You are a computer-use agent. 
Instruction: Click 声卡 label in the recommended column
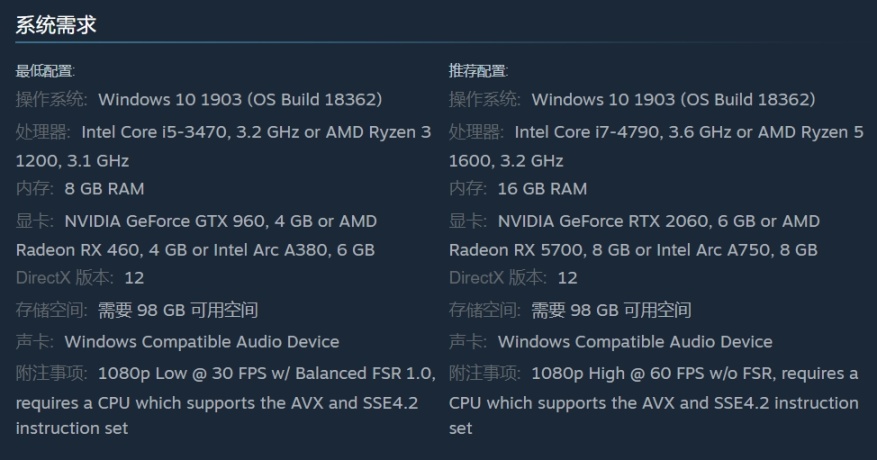(x=468, y=342)
